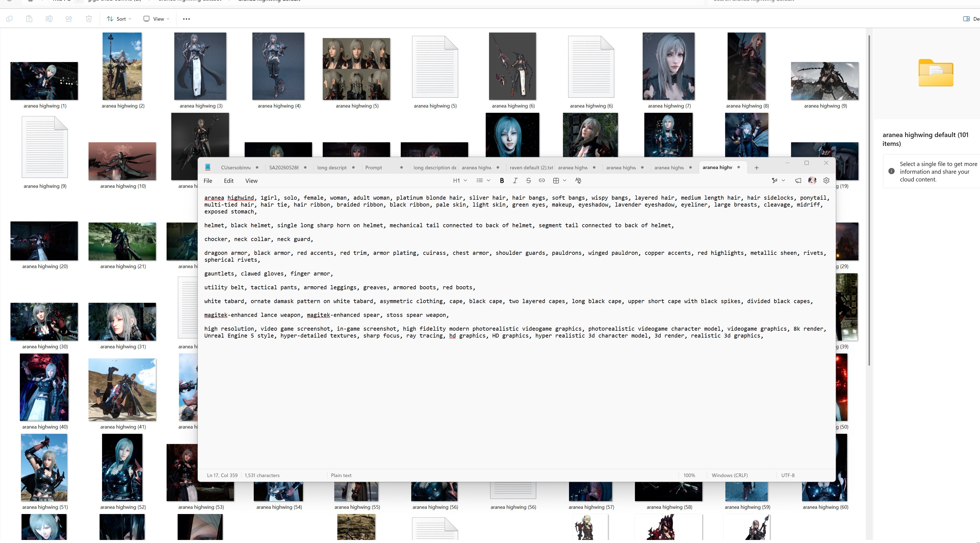Image resolution: width=980 pixels, height=543 pixels.
Task: Click Plain text in Notepad status bar
Action: [x=341, y=475]
